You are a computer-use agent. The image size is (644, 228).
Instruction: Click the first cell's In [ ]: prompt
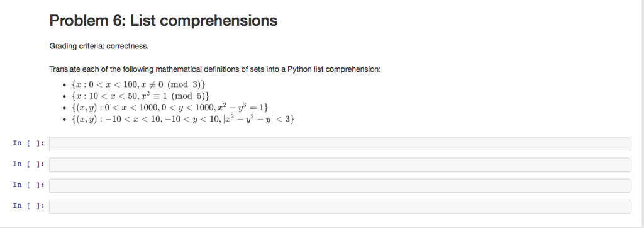click(29, 143)
